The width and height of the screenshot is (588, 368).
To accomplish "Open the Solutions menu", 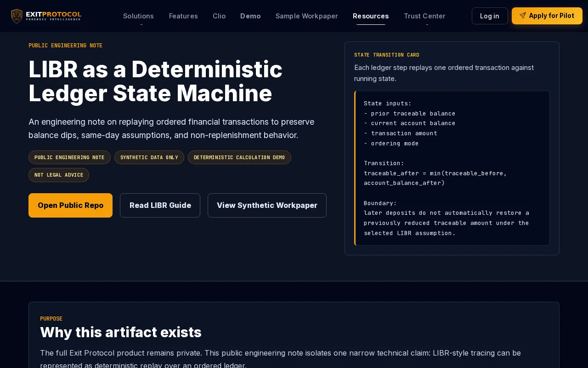I will click(x=138, y=16).
